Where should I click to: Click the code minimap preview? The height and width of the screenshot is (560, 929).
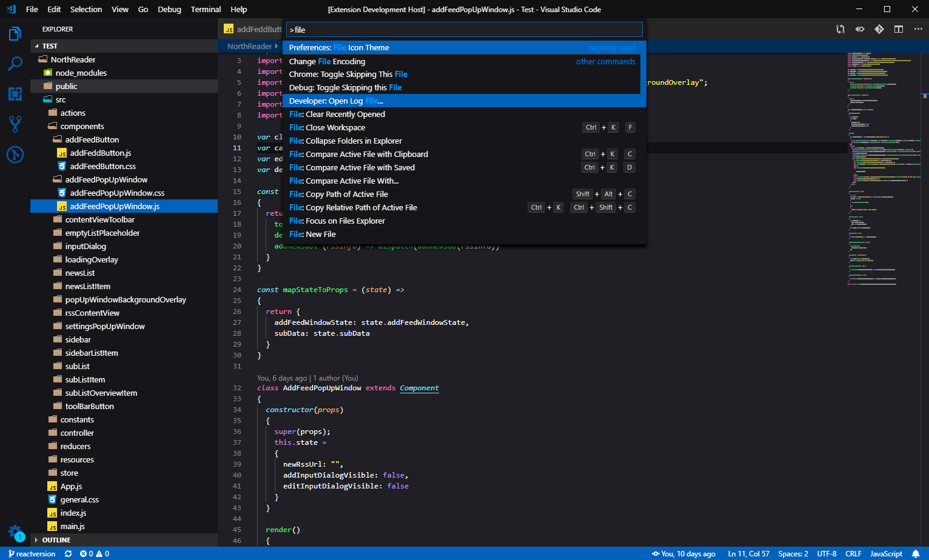884,170
